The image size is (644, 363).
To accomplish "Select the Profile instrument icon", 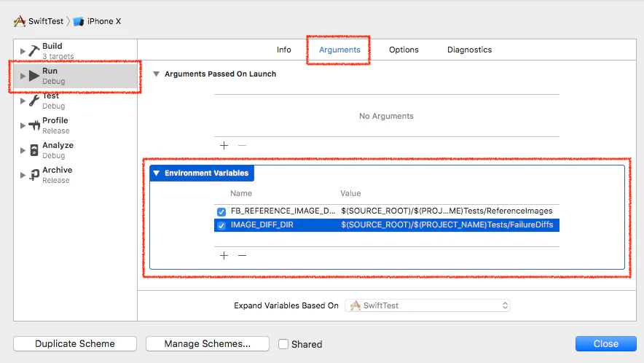I will tap(34, 125).
